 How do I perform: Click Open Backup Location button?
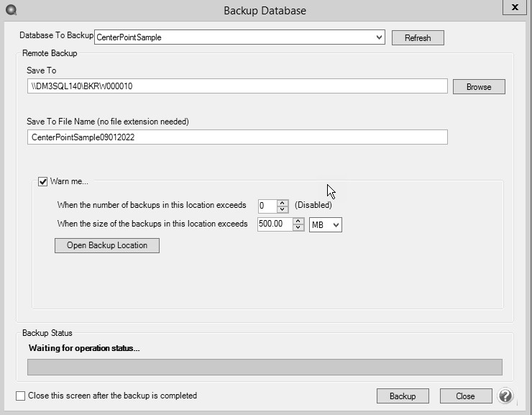(107, 245)
